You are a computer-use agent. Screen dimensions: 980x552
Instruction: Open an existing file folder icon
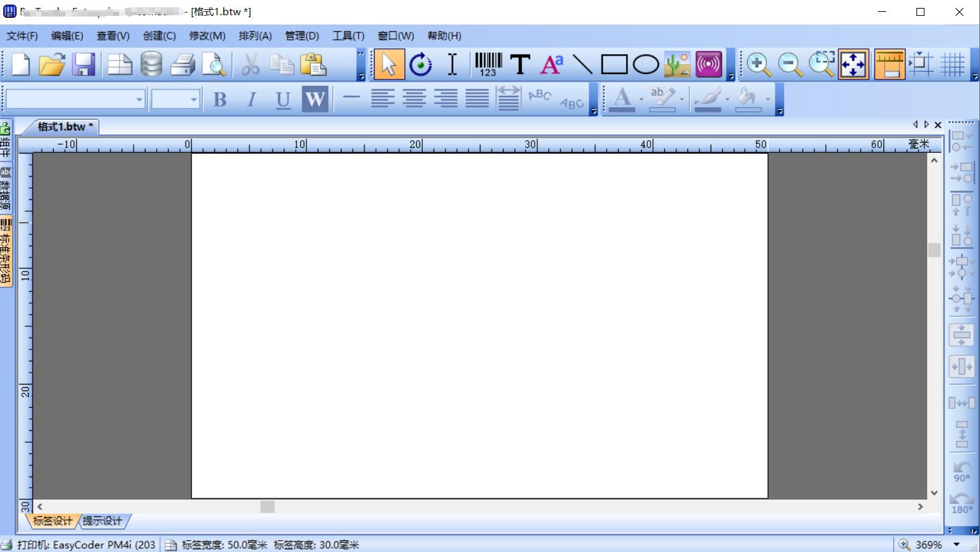52,64
